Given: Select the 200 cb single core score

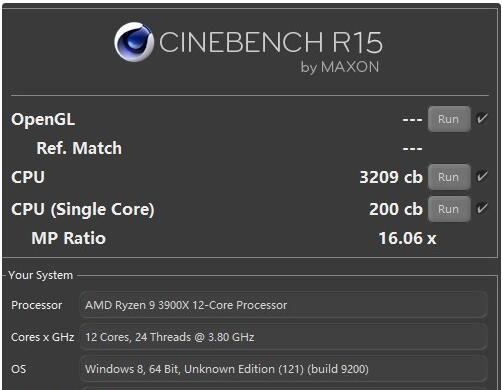Looking at the screenshot, I should 396,209.
